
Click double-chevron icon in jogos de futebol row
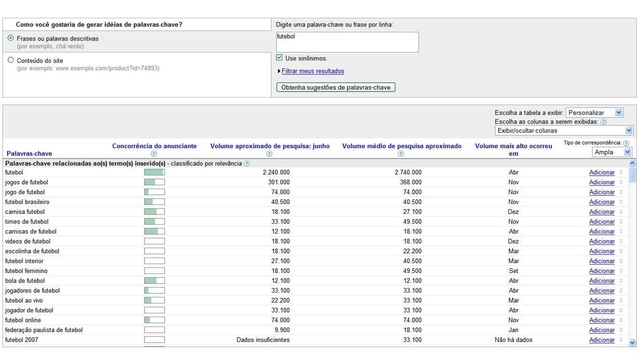[621, 182]
